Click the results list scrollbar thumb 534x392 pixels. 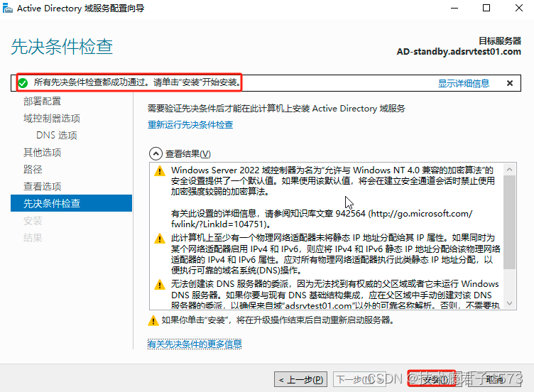tap(509, 222)
